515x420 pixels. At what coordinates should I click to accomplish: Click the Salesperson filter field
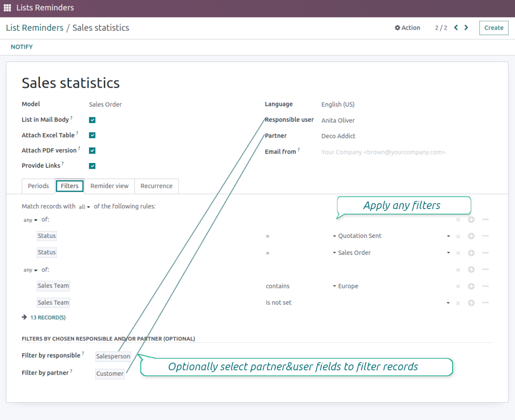pyautogui.click(x=113, y=356)
